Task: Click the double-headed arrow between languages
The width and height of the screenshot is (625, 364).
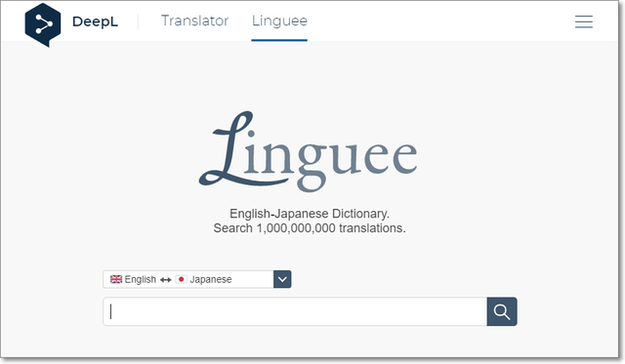Action: pos(165,280)
